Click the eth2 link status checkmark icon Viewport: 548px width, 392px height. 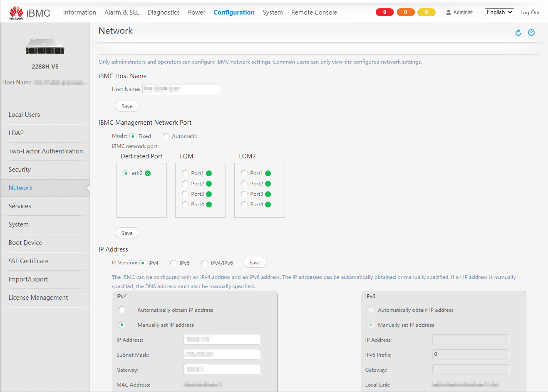148,173
